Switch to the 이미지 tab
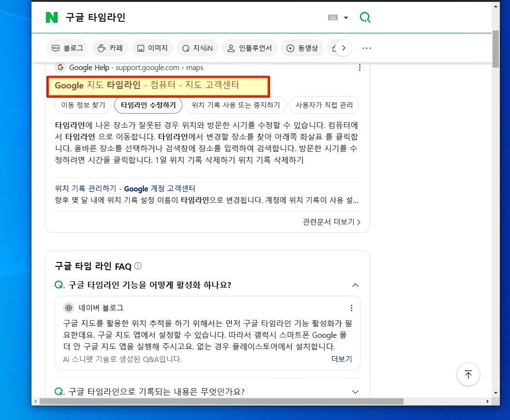Viewport: 510px width, 420px height. click(x=152, y=48)
